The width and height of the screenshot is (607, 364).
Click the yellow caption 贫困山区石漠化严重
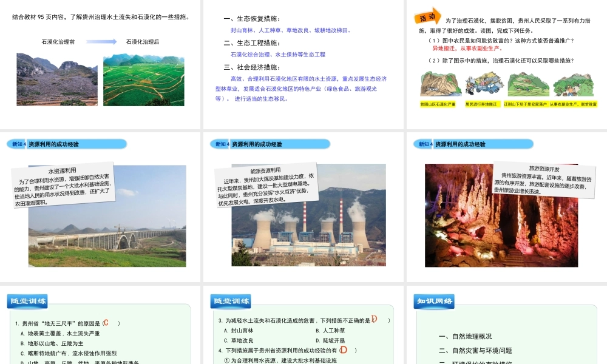pos(438,104)
